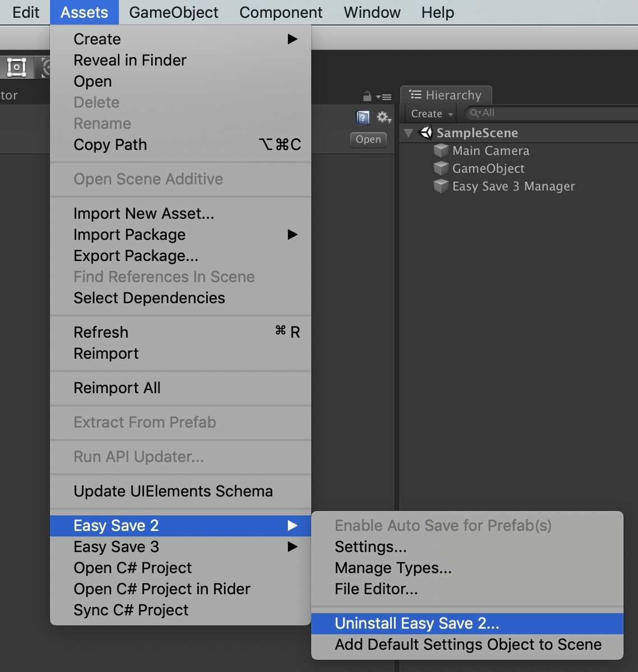The height and width of the screenshot is (672, 638).
Task: Click the Easy Save 2 submenu item
Action: point(180,526)
